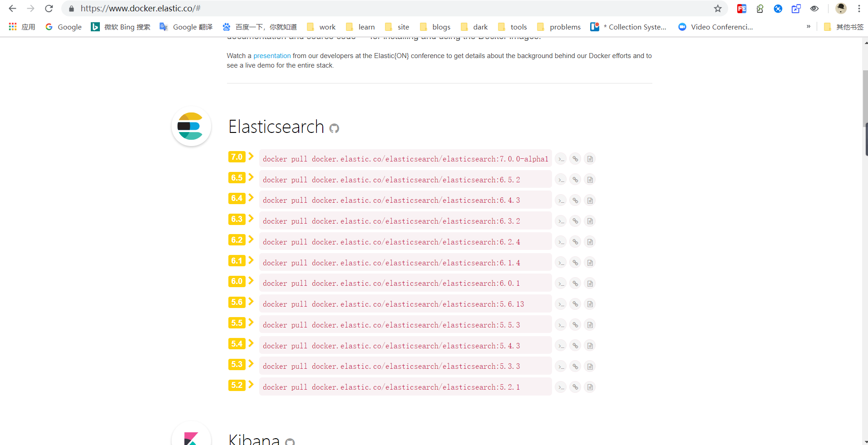Image resolution: width=868 pixels, height=445 pixels.
Task: Expand the 6.1 version chevron
Action: [251, 260]
